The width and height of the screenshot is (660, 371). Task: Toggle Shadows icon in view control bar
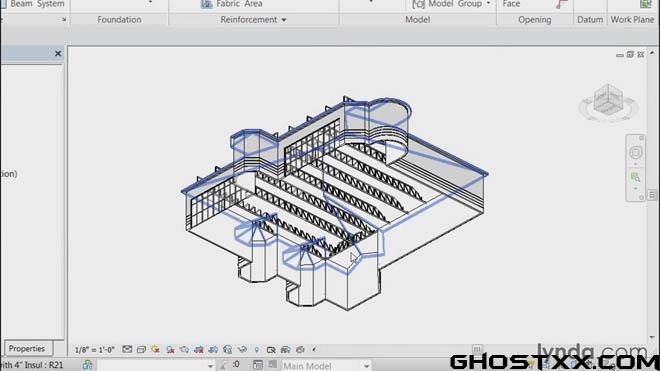[x=170, y=350]
